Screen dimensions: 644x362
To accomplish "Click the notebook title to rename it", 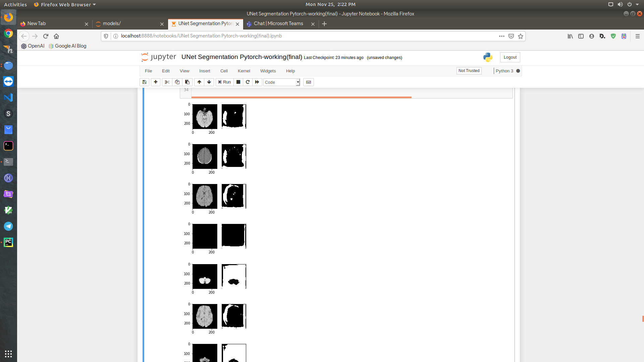I will pyautogui.click(x=241, y=57).
